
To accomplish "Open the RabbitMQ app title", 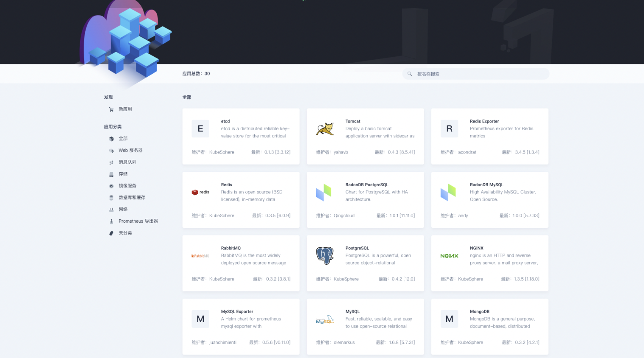I will tap(231, 248).
